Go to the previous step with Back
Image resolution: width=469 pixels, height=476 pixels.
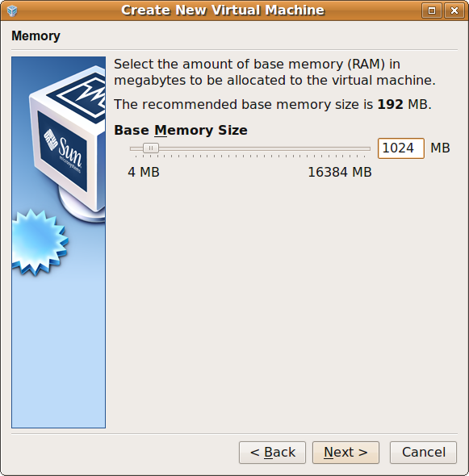pyautogui.click(x=272, y=453)
